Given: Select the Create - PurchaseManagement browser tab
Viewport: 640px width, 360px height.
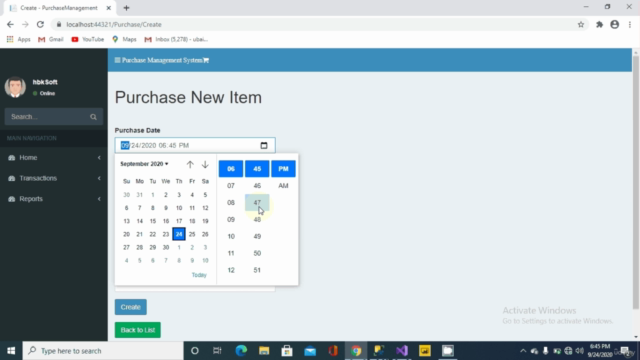Looking at the screenshot, I should click(x=60, y=8).
